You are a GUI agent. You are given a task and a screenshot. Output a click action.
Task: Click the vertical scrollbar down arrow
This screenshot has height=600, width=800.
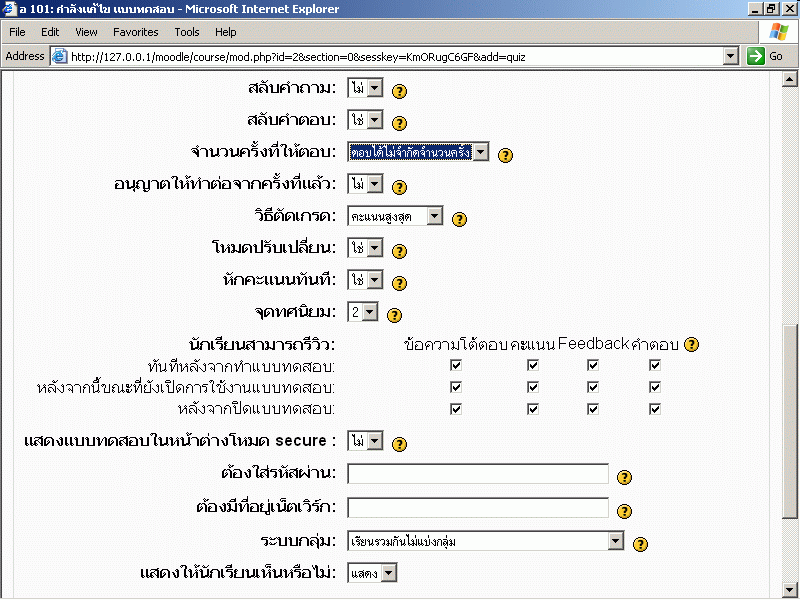tap(791, 588)
